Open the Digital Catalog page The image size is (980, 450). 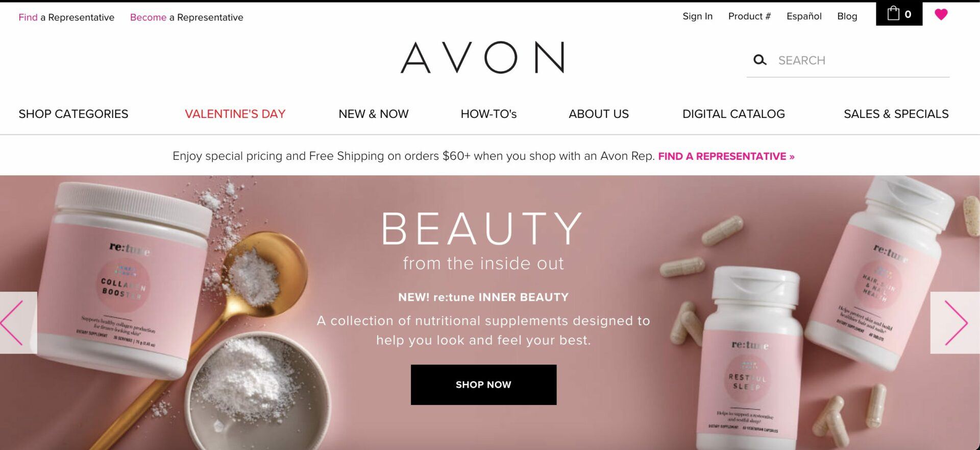click(733, 114)
